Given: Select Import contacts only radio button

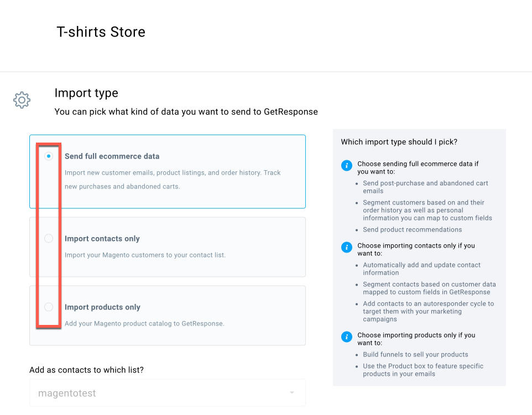Looking at the screenshot, I should 49,238.
